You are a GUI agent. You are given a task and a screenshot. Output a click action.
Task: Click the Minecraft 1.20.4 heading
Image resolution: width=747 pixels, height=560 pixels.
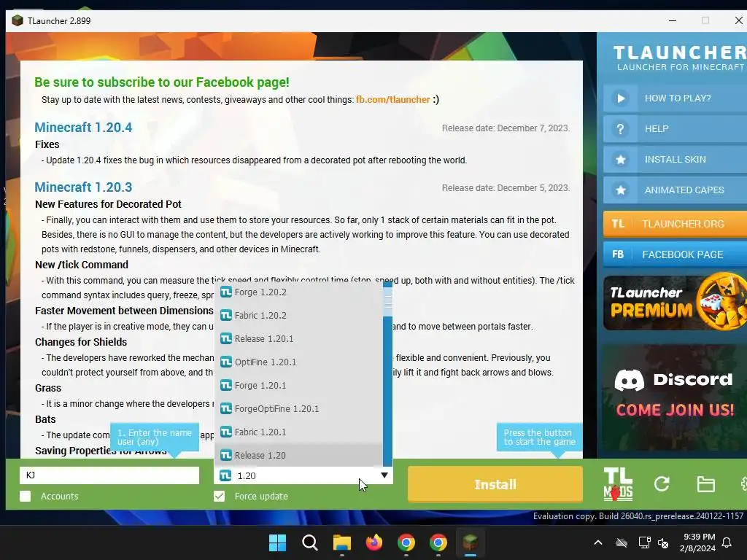click(x=83, y=127)
